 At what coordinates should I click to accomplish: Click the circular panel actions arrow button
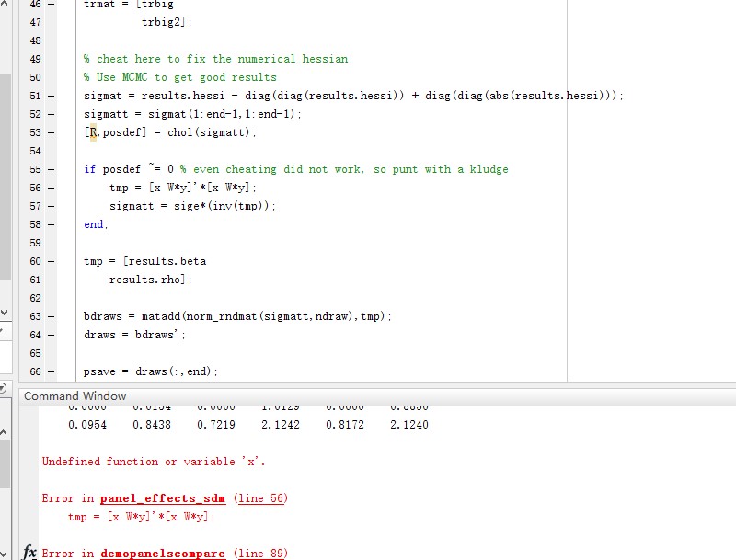pyautogui.click(x=4, y=389)
